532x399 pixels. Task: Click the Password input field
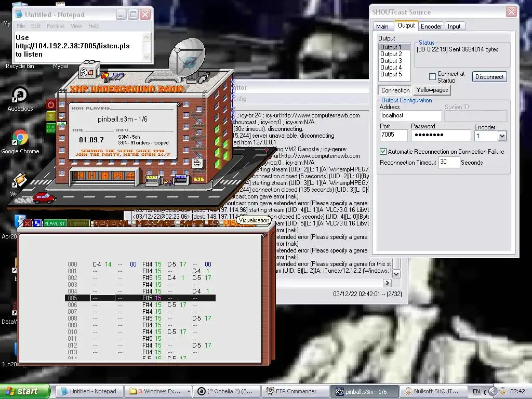[x=441, y=135]
